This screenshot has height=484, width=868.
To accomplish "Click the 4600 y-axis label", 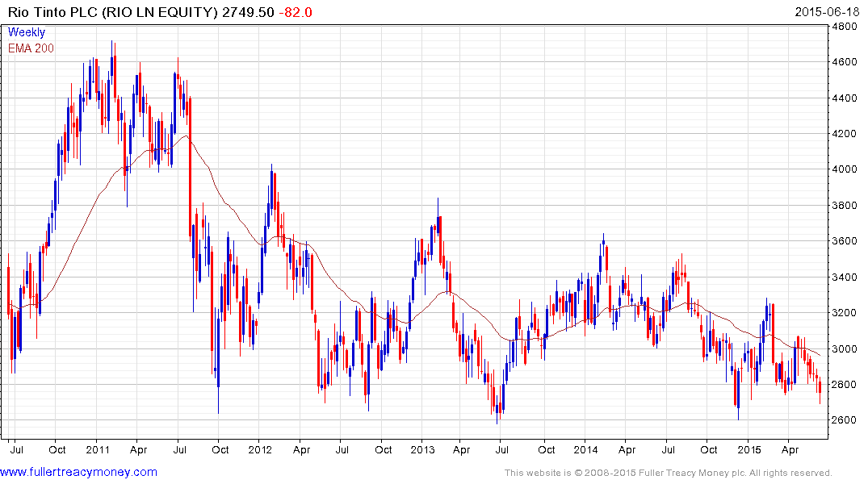I will click(845, 62).
